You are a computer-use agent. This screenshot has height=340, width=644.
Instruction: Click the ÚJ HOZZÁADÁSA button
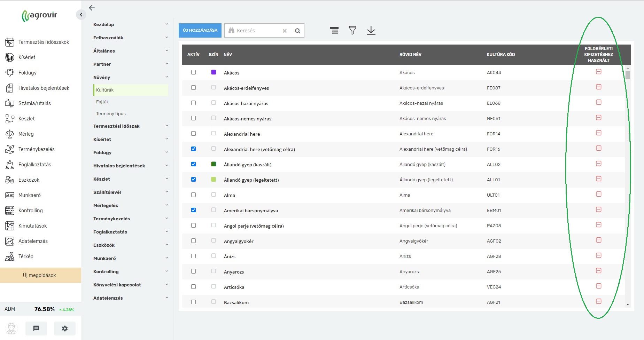coord(200,31)
